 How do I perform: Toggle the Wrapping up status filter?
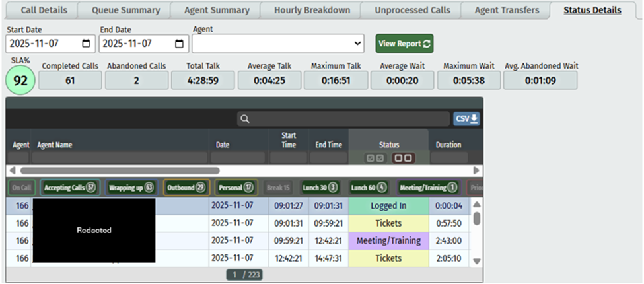coord(130,188)
